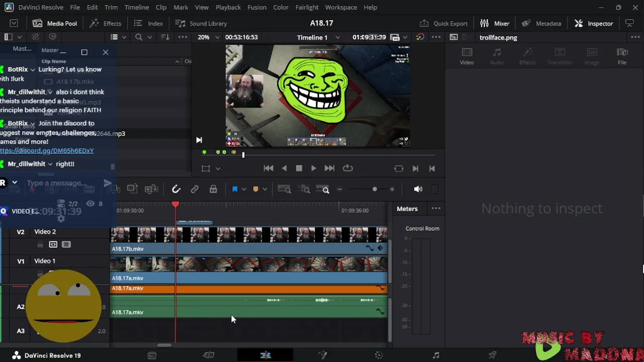644x362 pixels.
Task: Open the viewer transform overlay dropdown
Action: pos(218,169)
